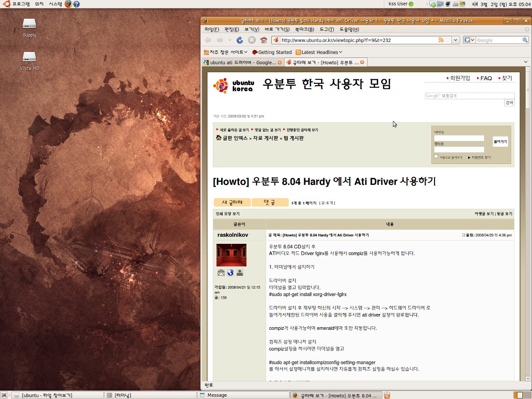Viewport: 532px width, 399px height.
Task: Expand the Latest Headlines bookmark folder
Action: point(319,52)
